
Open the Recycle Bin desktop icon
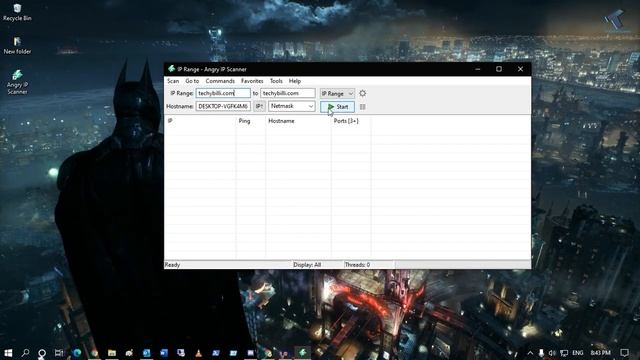17,12
